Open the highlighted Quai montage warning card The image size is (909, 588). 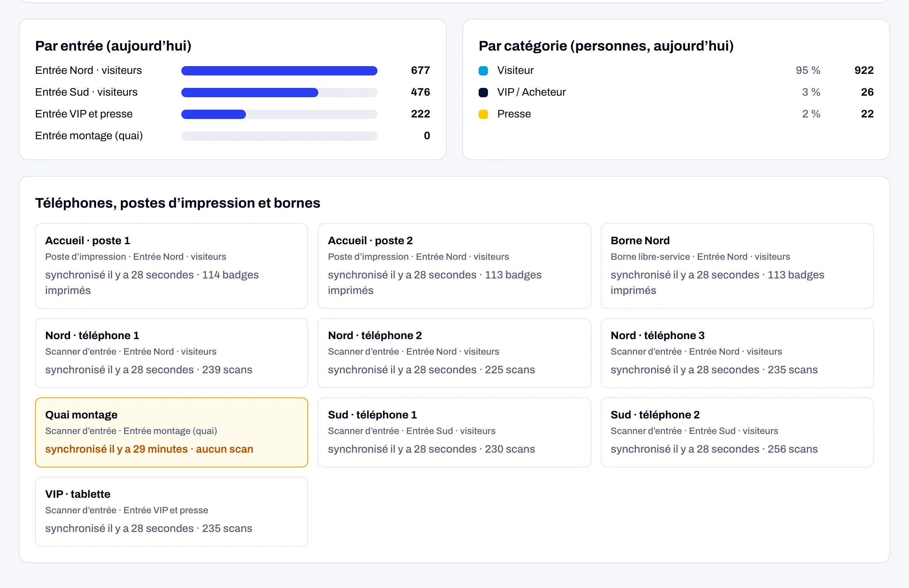pos(172,432)
